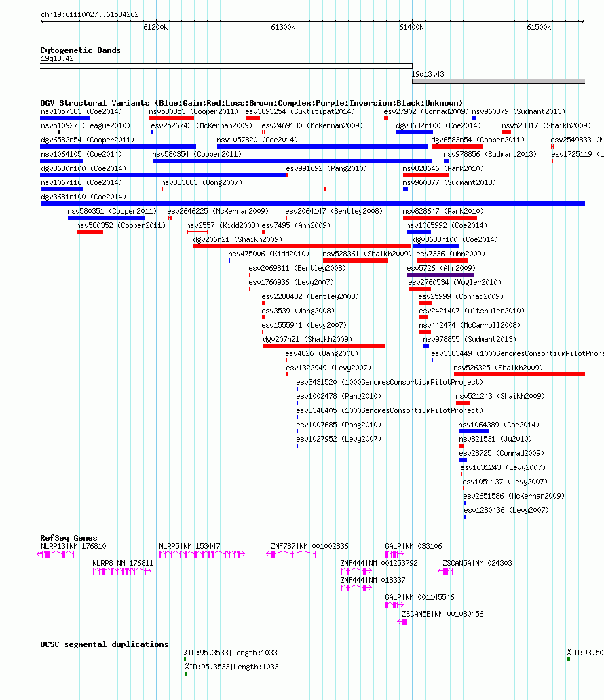Screen dimensions: 604x700
Task: Click the 61200k ruler tick label
Action: [155, 27]
